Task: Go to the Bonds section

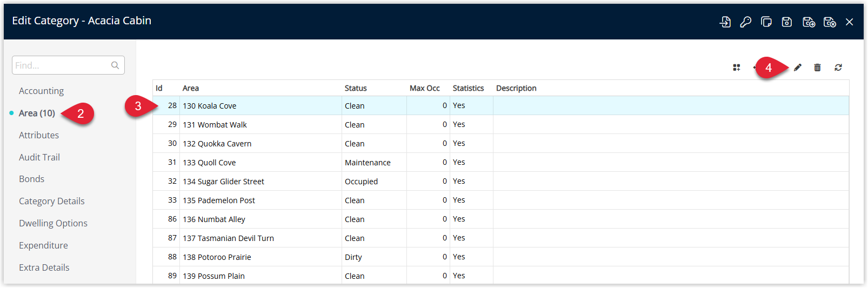Action: [x=31, y=179]
